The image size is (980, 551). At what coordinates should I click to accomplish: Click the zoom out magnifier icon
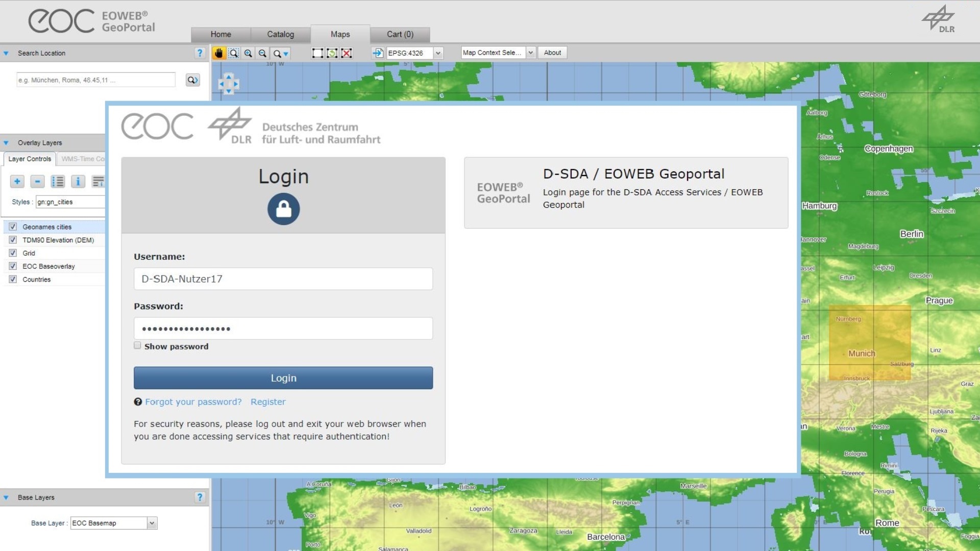click(x=262, y=53)
